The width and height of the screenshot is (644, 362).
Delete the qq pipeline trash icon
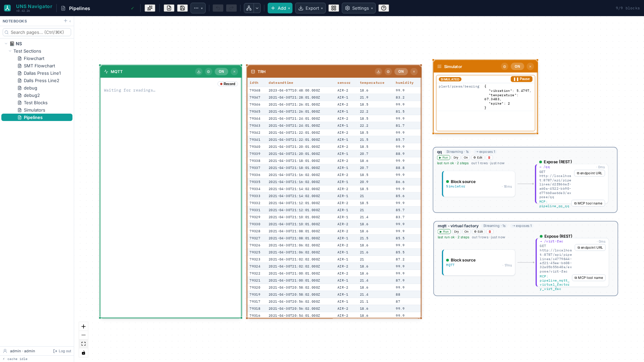click(489, 158)
